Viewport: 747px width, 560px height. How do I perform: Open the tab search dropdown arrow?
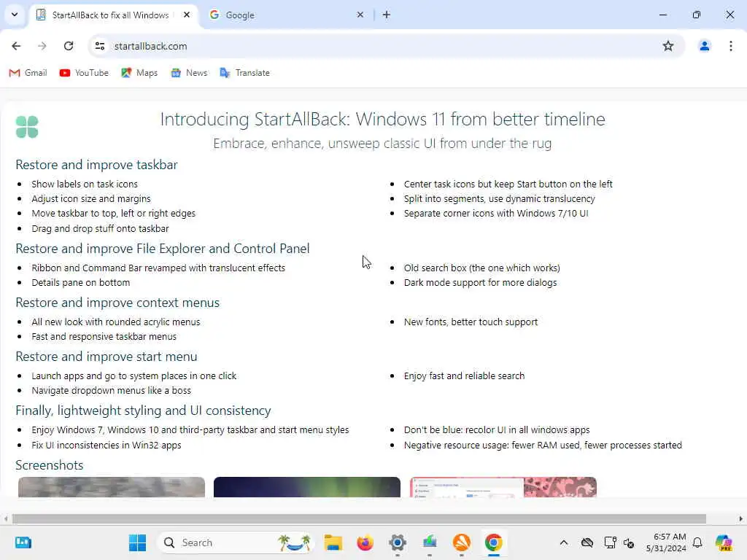coord(15,15)
